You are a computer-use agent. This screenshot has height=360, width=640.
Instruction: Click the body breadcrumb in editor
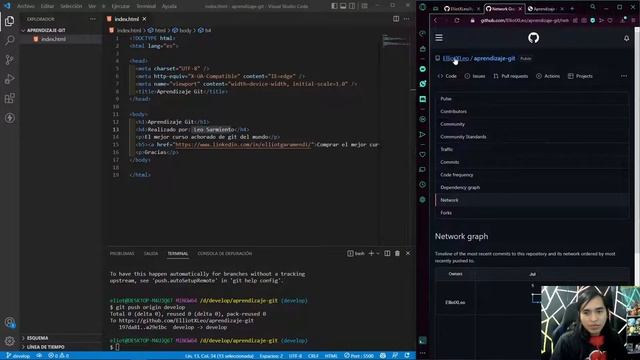point(182,30)
